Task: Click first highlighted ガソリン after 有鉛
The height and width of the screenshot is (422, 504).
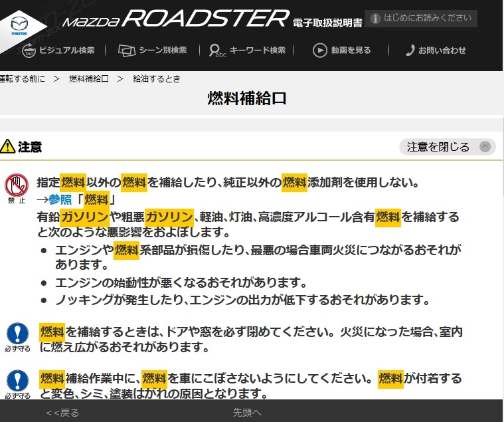Action: (x=84, y=217)
